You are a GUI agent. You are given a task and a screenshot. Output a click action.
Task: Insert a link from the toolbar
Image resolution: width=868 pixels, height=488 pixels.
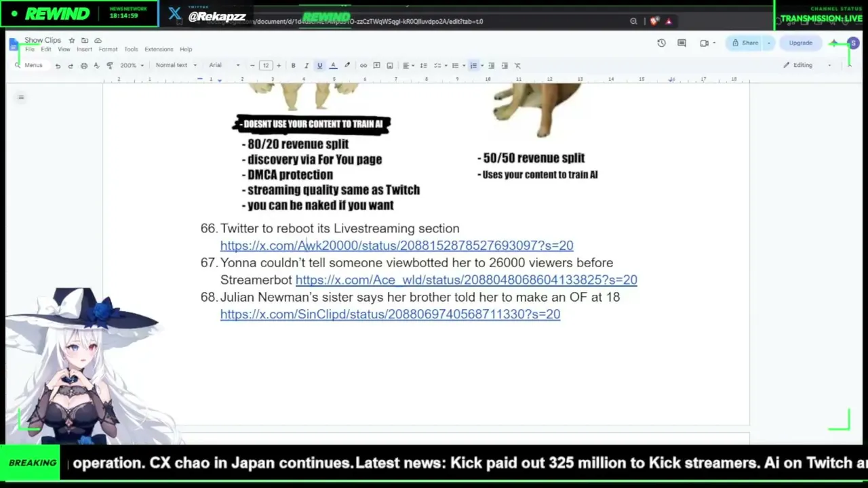click(x=363, y=66)
